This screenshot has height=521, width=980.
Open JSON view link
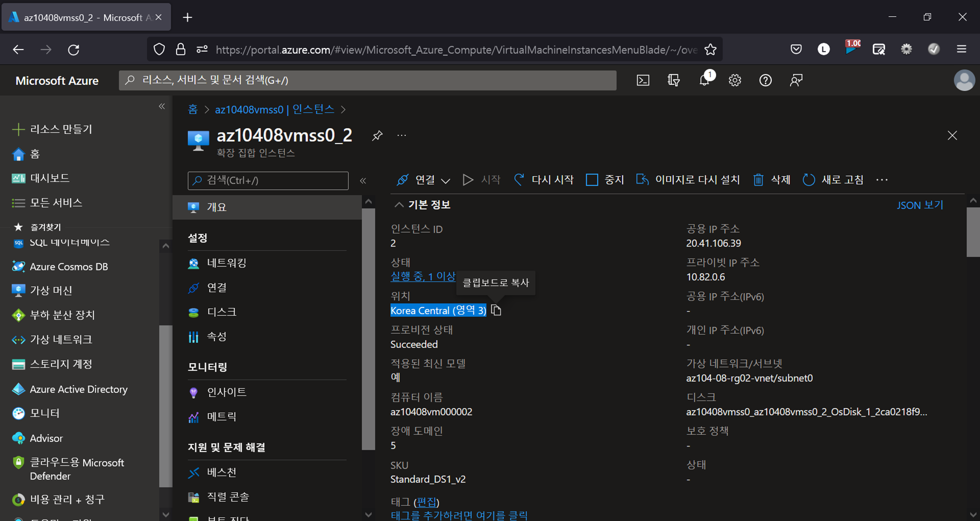coord(920,205)
